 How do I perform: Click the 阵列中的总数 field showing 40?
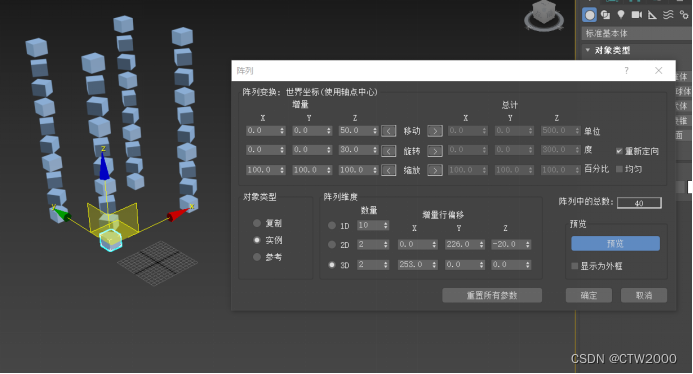click(x=639, y=203)
